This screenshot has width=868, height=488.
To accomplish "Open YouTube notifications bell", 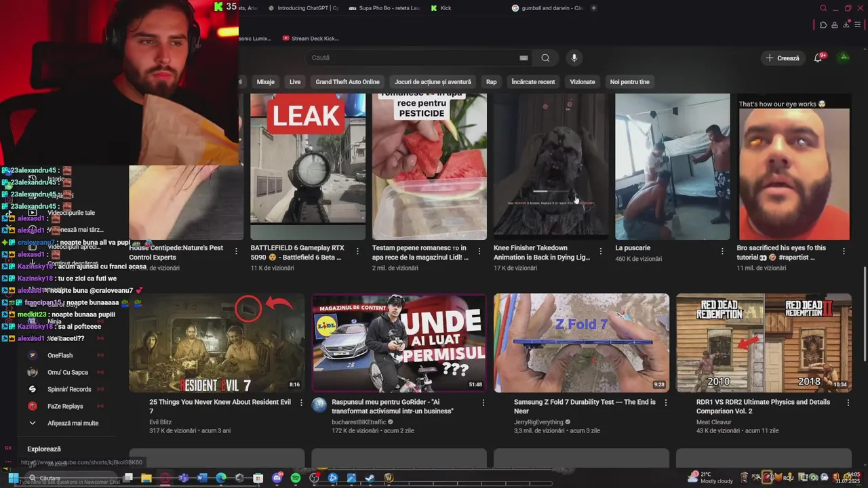I will [818, 58].
